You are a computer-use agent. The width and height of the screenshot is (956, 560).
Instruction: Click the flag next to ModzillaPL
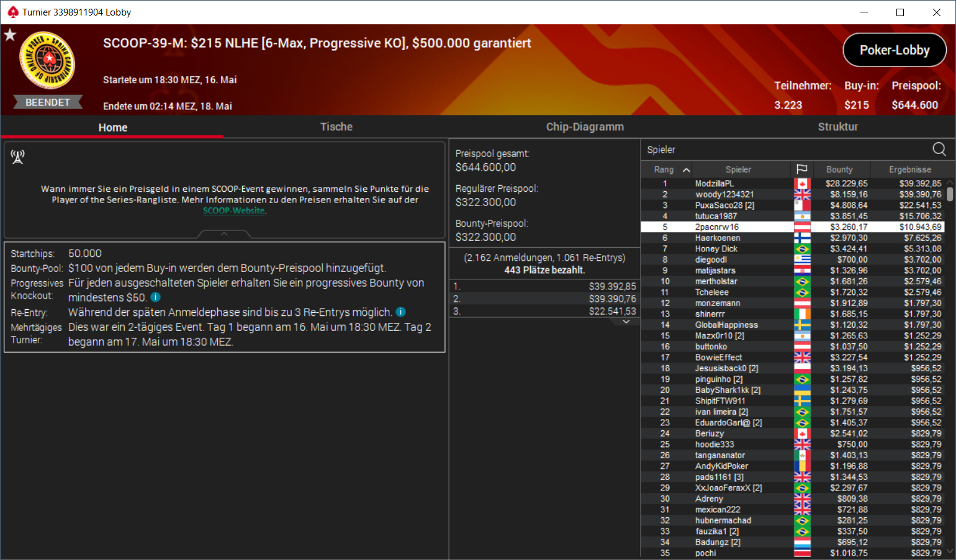click(x=802, y=184)
